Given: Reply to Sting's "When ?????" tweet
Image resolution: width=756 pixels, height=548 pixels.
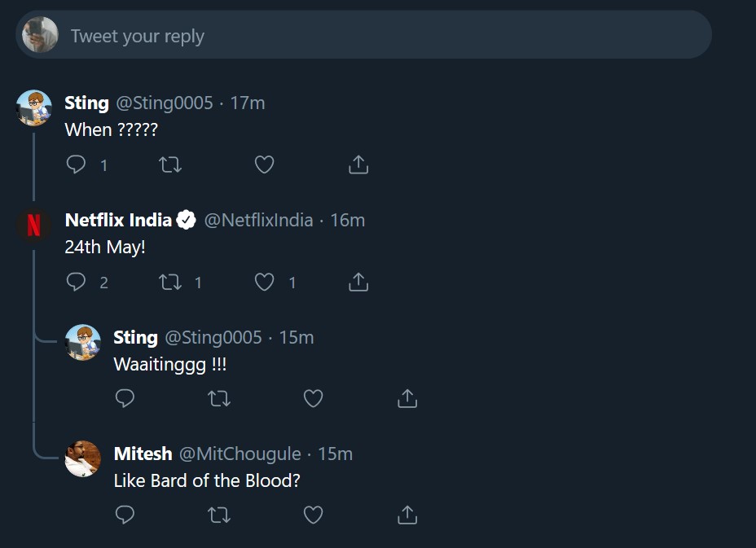Looking at the screenshot, I should tap(76, 164).
